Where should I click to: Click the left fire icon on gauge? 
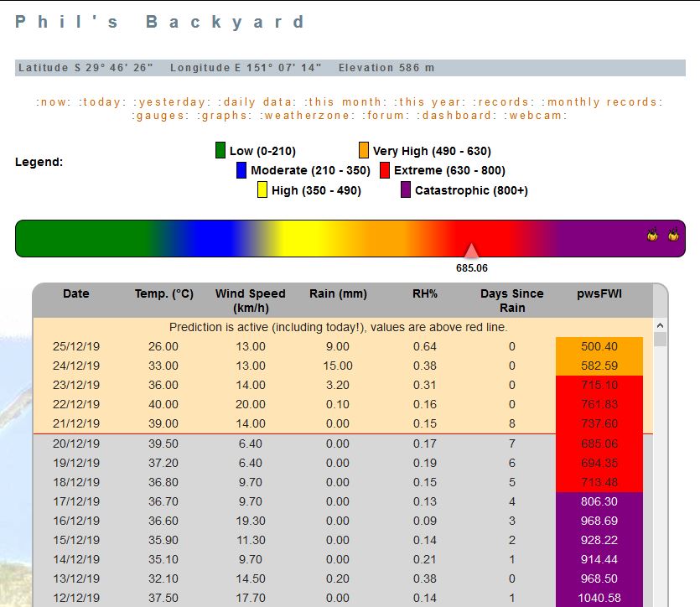click(652, 236)
